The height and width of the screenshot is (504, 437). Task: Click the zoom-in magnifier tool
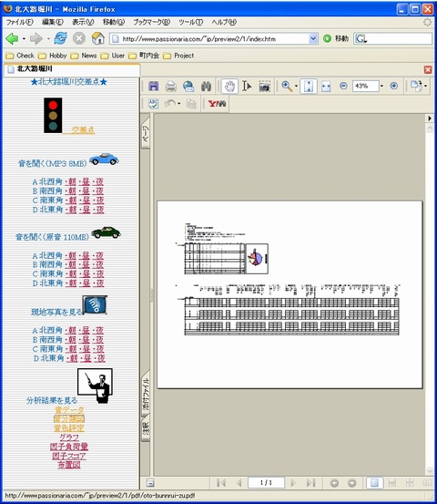click(x=287, y=87)
